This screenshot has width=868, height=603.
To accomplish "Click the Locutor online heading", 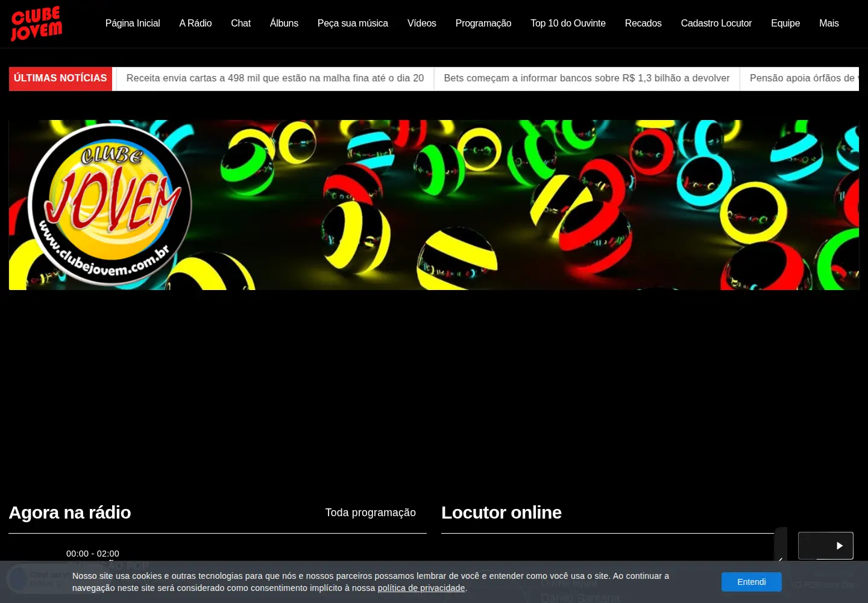I will (502, 513).
